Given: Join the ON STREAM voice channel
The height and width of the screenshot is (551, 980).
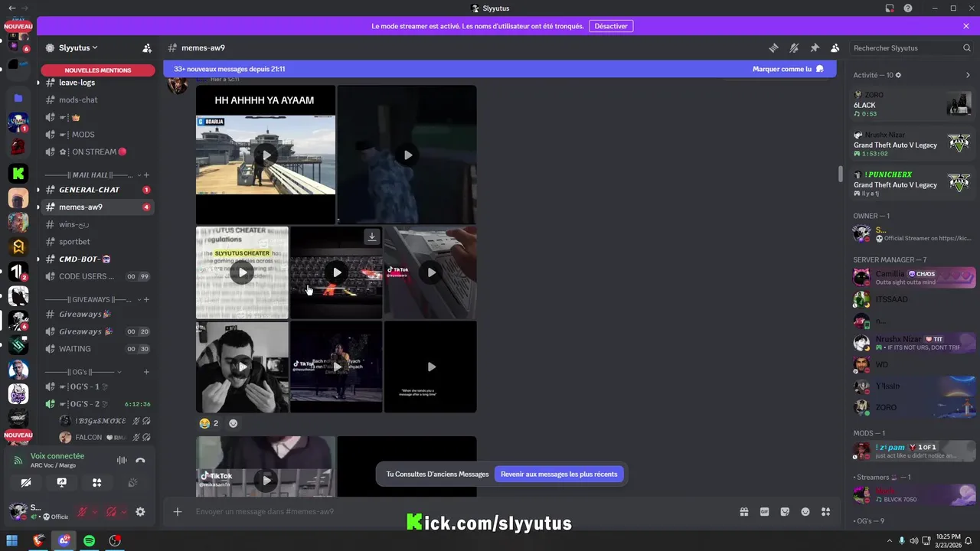Looking at the screenshot, I should (x=97, y=152).
